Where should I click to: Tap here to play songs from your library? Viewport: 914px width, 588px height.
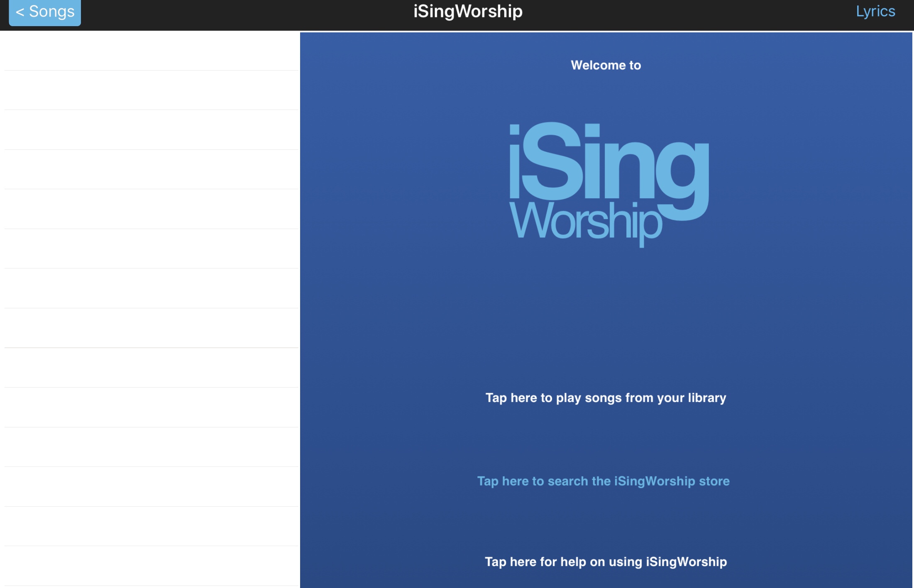606,398
